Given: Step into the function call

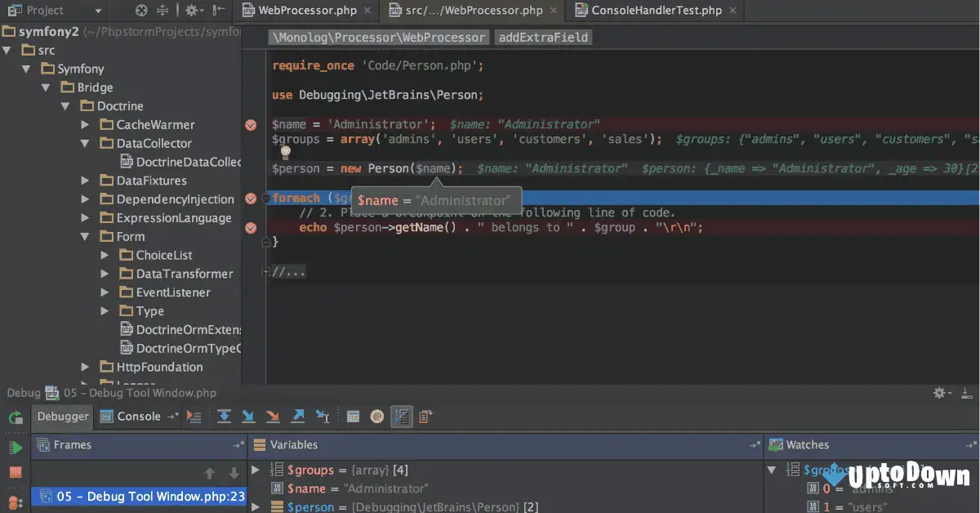Looking at the screenshot, I should coord(249,417).
